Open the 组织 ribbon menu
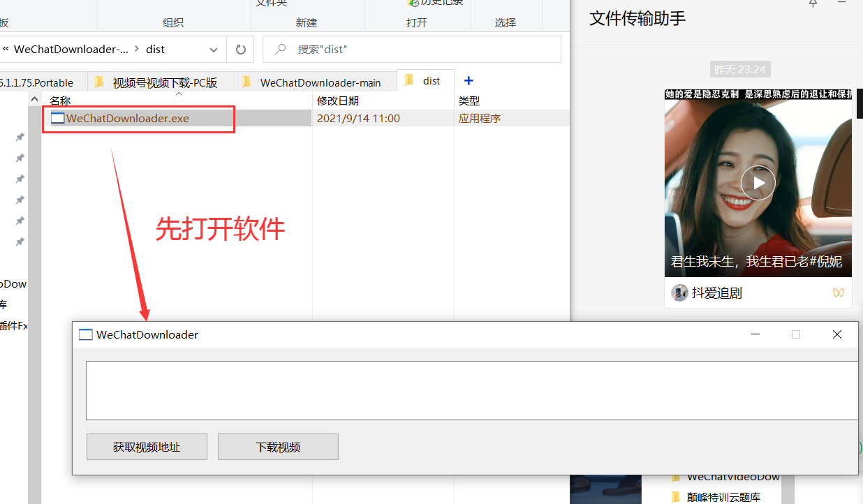Screen dimensions: 863x504 pos(172,22)
